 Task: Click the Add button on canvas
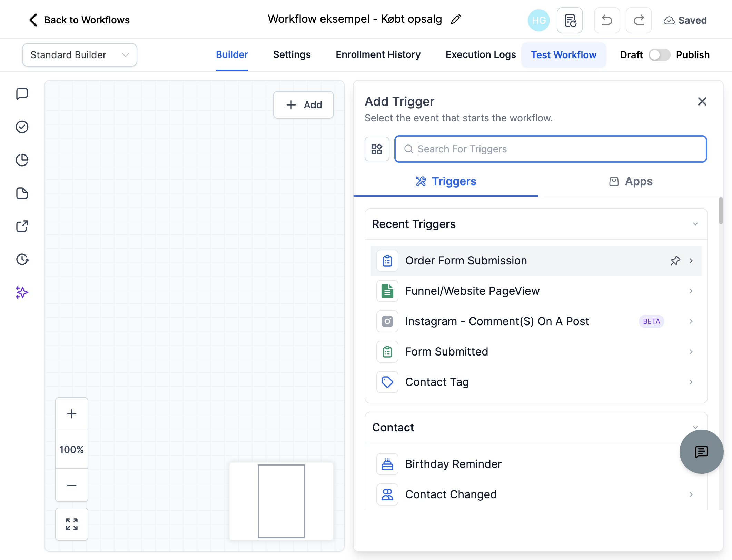pos(303,105)
